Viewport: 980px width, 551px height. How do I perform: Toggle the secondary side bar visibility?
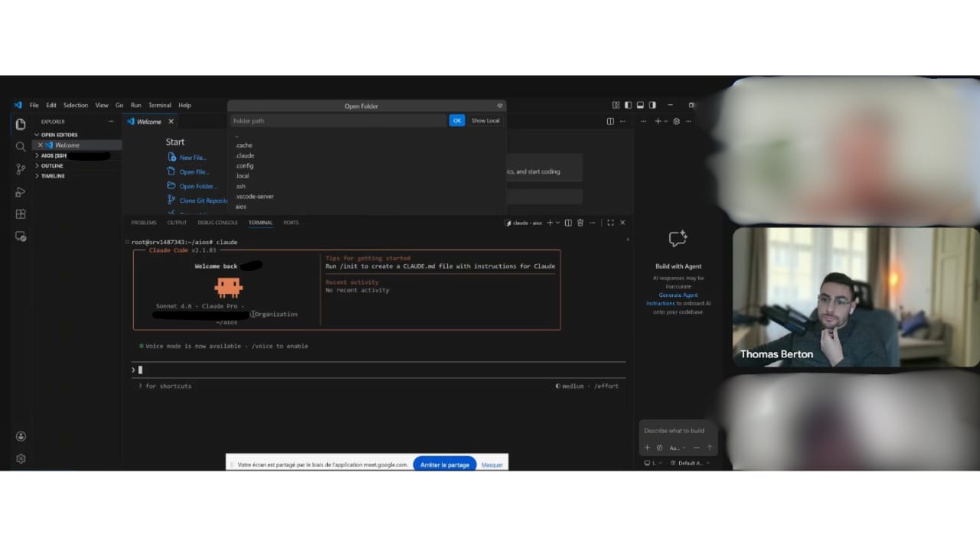tap(652, 105)
